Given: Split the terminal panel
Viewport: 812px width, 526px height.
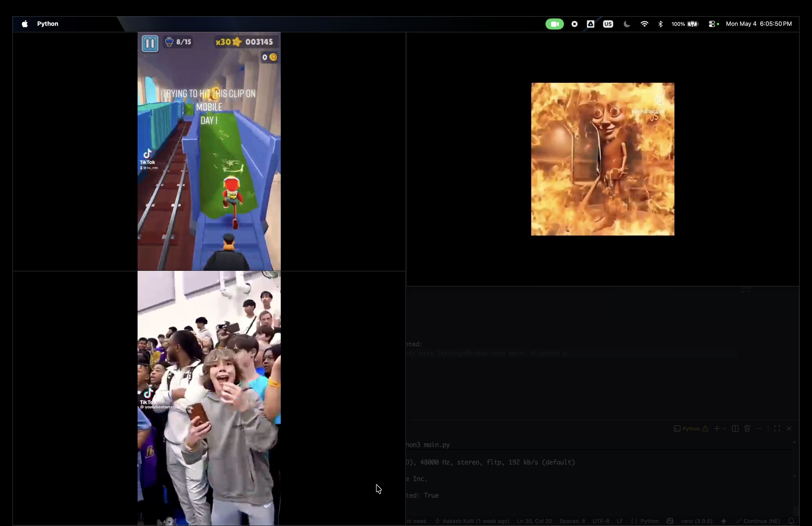Looking at the screenshot, I should [x=735, y=429].
